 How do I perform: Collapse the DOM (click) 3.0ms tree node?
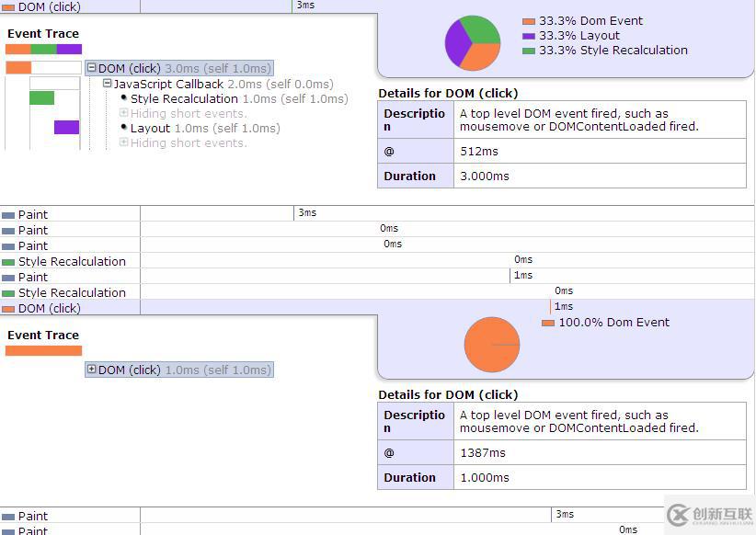coord(92,68)
